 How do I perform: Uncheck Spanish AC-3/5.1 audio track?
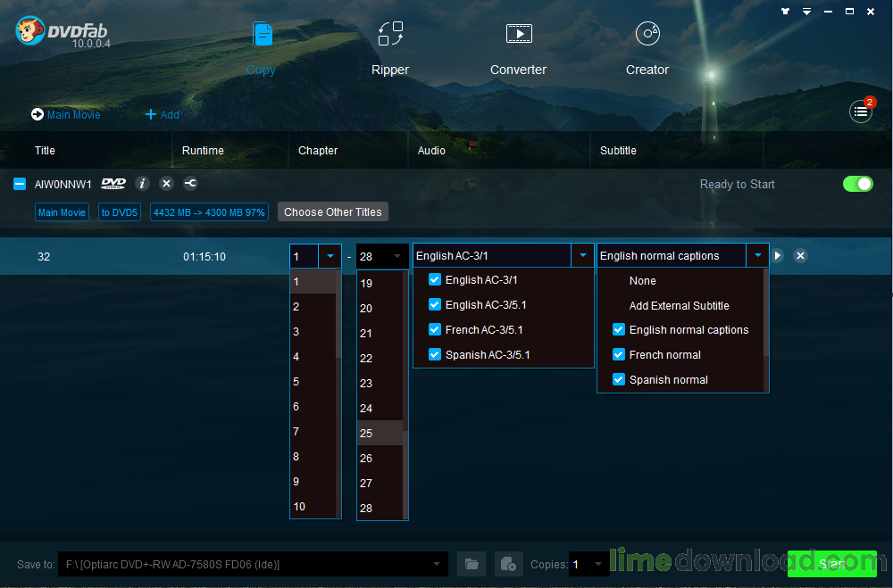click(435, 354)
